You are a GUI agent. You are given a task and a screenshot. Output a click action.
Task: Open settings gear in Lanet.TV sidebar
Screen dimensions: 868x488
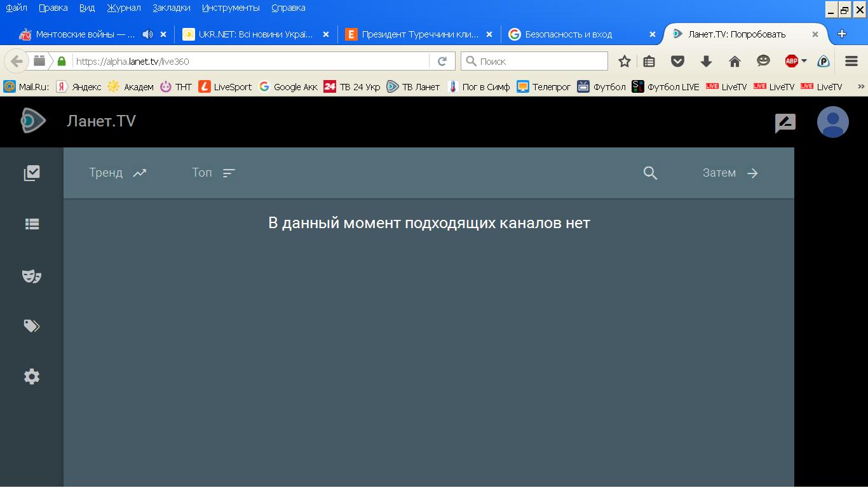(x=32, y=376)
